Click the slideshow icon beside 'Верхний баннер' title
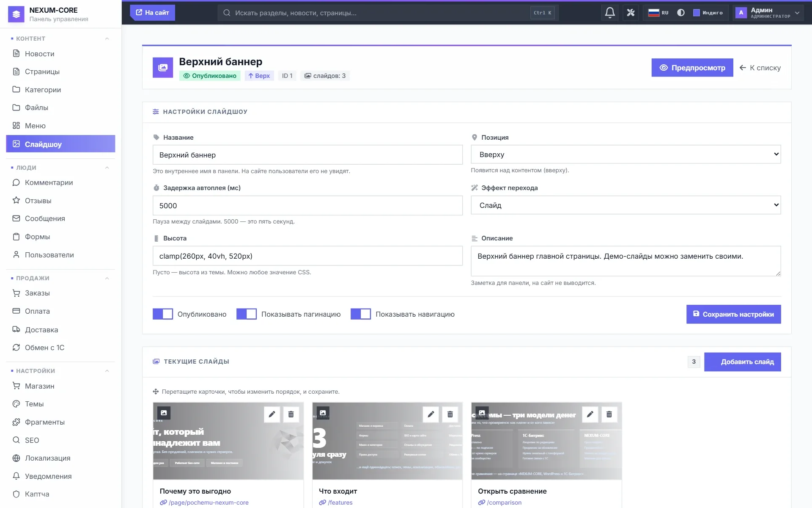The height and width of the screenshot is (508, 812). 163,68
